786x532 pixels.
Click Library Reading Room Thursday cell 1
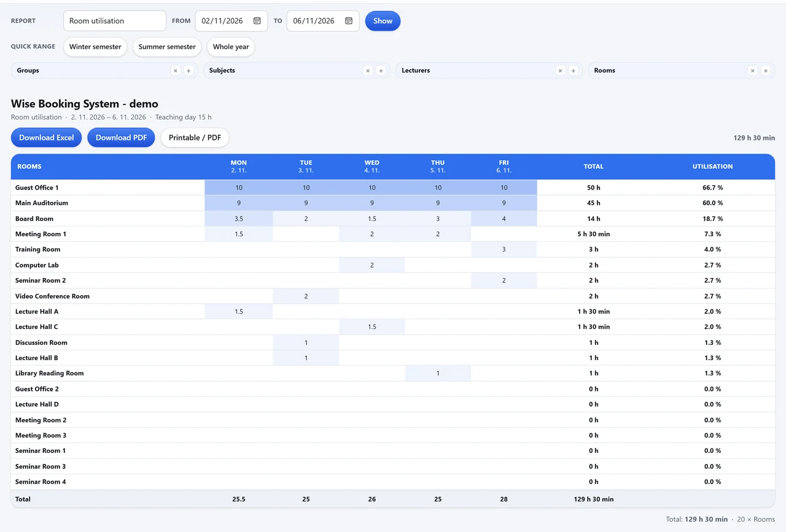click(x=438, y=373)
